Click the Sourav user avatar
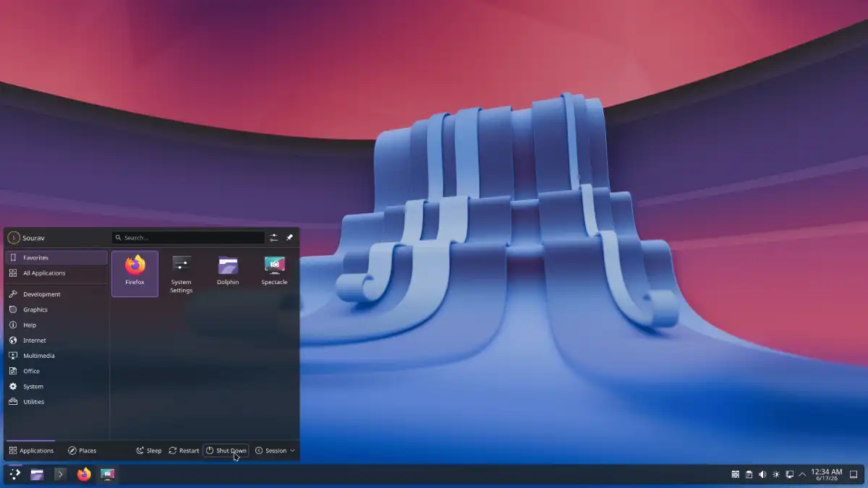868x488 pixels. 14,238
